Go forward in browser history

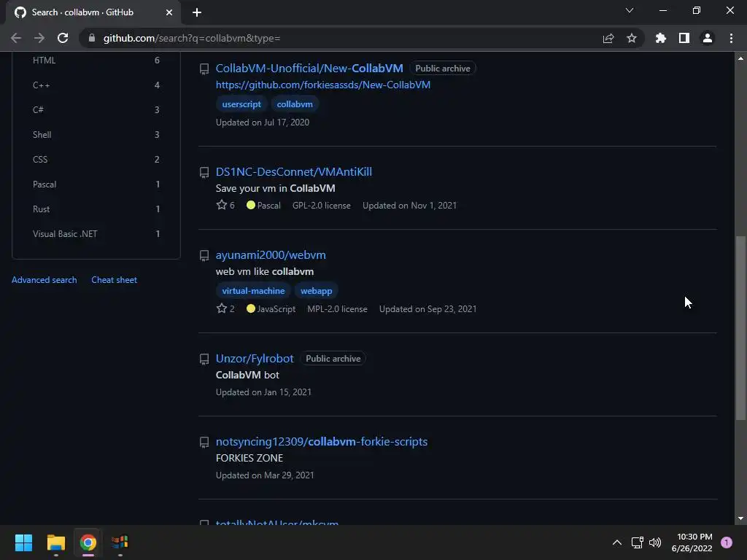tap(39, 38)
